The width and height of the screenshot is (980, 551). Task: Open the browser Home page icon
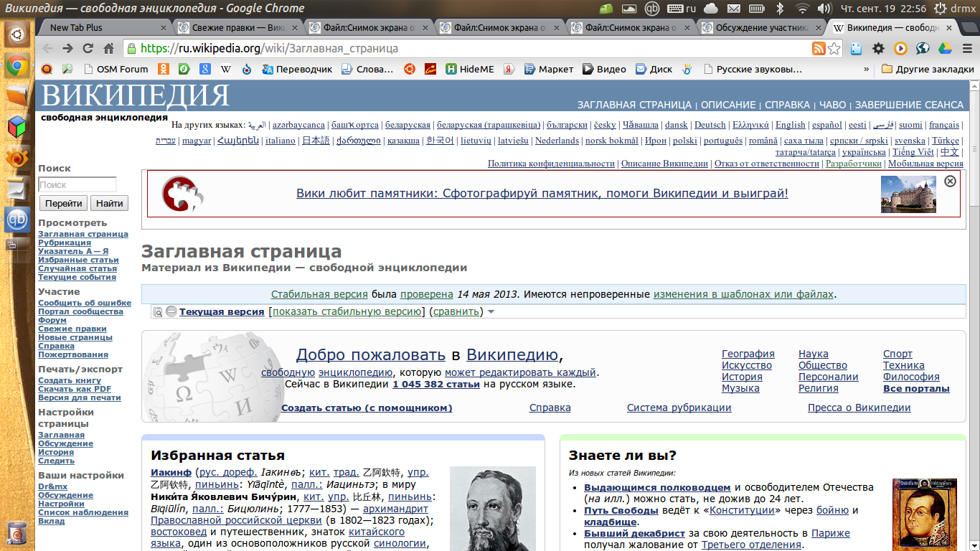[109, 49]
